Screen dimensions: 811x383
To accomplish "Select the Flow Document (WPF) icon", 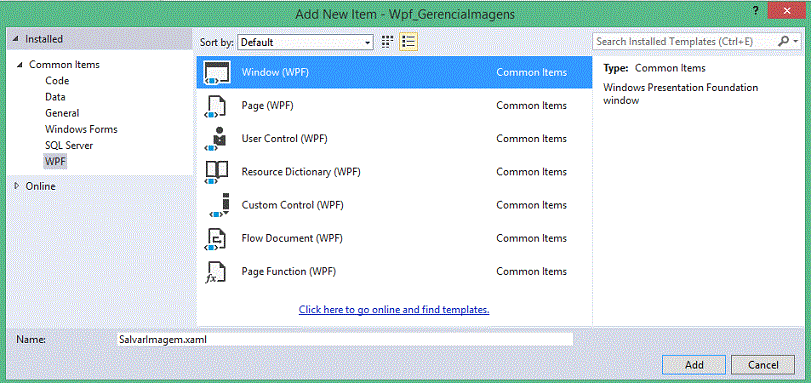I will (x=216, y=238).
